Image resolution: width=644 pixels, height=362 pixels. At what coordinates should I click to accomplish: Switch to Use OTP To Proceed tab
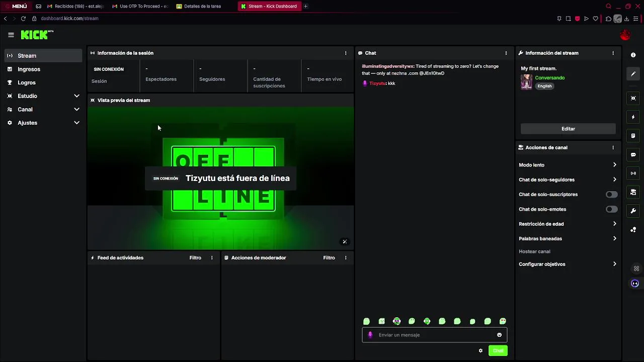click(140, 6)
